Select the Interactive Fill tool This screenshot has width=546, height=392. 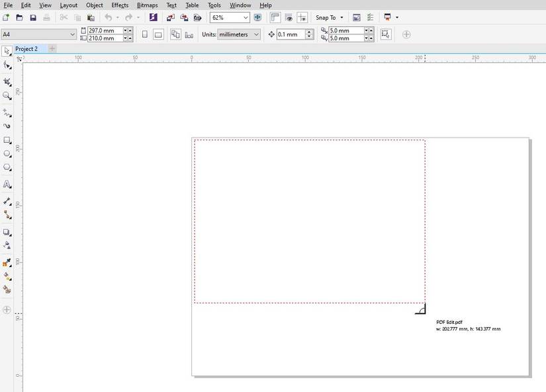(7, 276)
